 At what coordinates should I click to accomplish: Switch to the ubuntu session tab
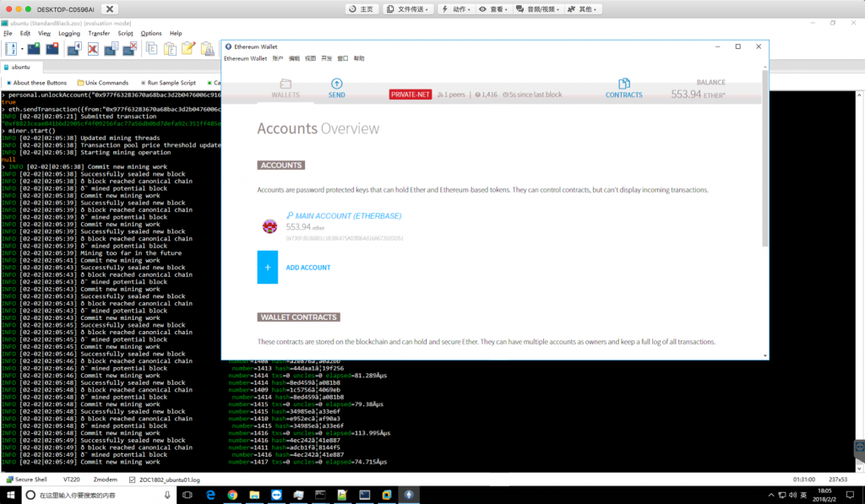coord(20,68)
